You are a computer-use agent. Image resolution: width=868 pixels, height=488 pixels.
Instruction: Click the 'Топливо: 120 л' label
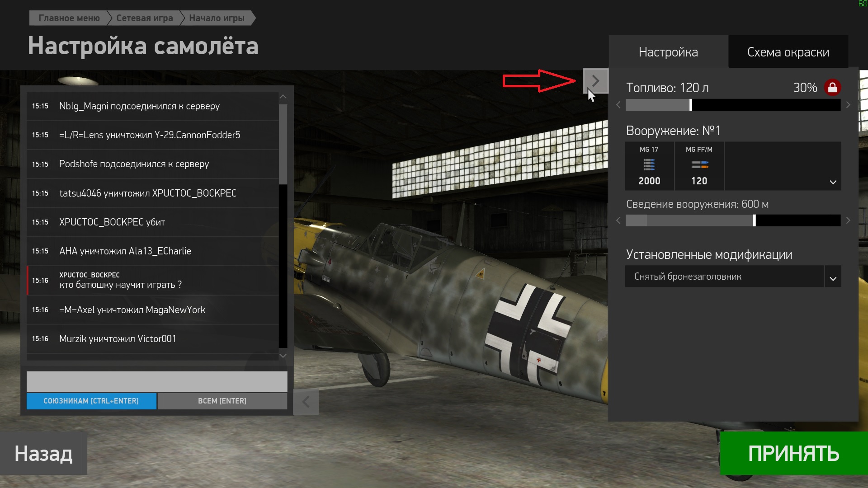click(x=667, y=88)
